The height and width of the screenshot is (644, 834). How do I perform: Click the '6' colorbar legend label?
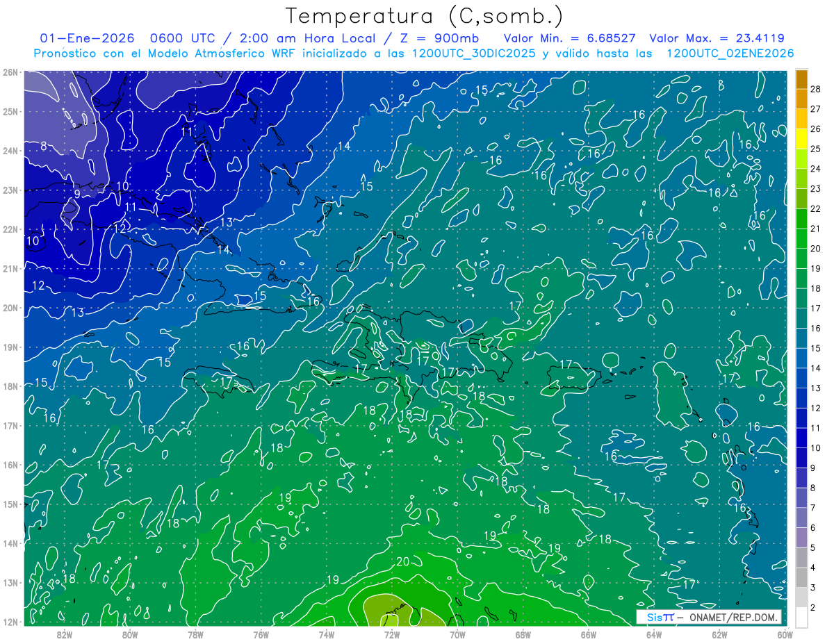[812, 528]
